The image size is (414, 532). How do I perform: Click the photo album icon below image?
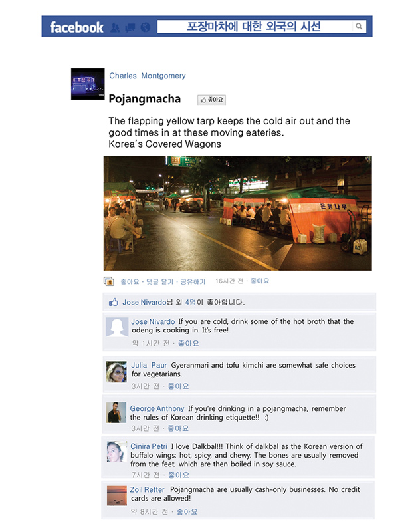[x=109, y=281]
